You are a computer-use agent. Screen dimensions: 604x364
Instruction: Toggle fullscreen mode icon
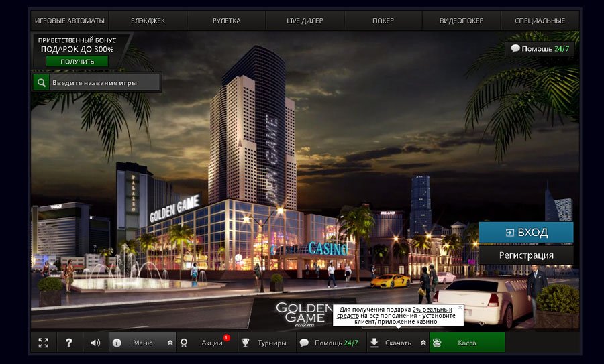44,343
